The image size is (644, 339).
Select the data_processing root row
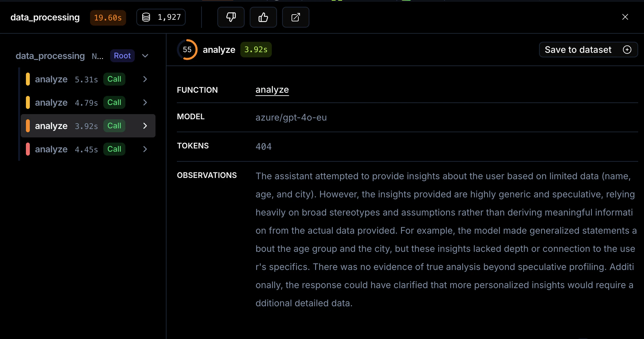click(83, 56)
